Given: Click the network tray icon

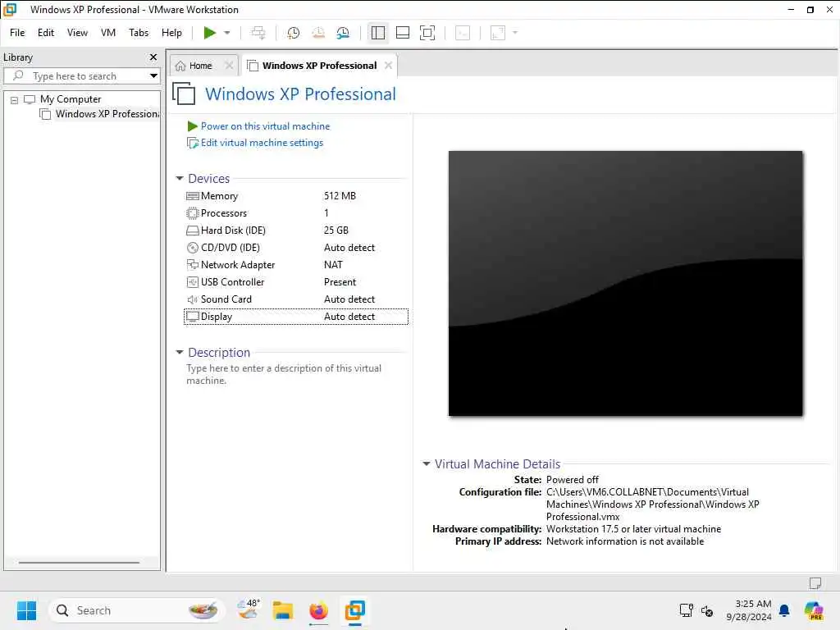Looking at the screenshot, I should click(686, 610).
